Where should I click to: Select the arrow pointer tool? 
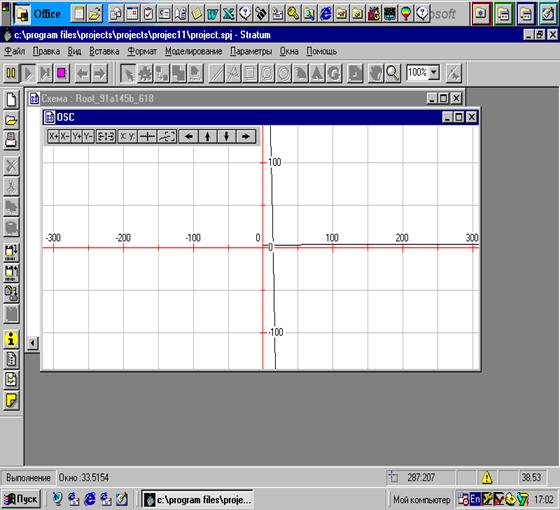pos(128,74)
